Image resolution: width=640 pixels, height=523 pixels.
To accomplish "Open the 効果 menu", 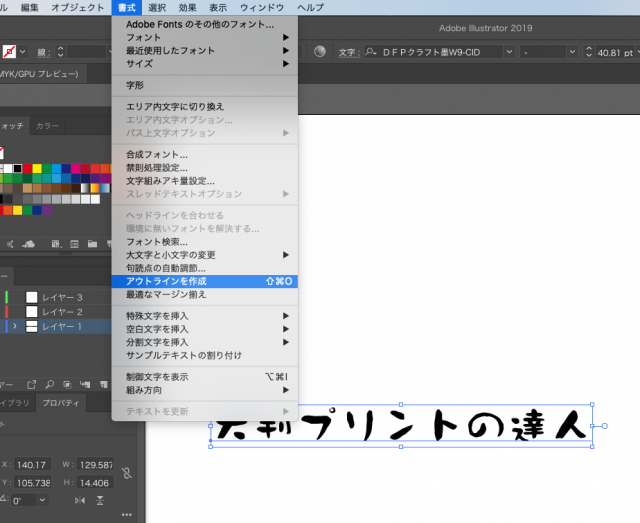I will point(187,7).
